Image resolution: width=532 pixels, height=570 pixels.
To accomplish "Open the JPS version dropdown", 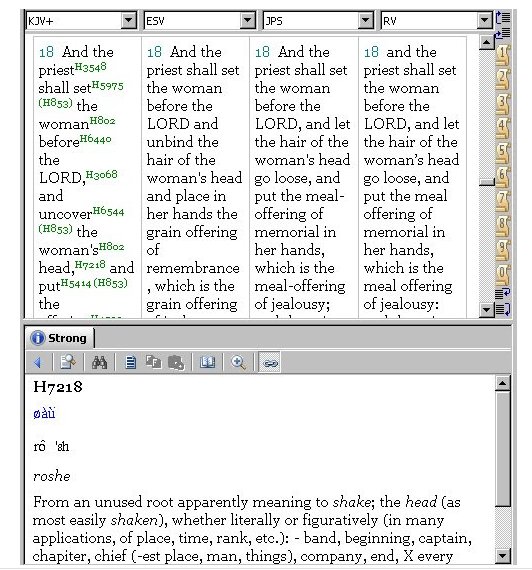I will pos(366,21).
